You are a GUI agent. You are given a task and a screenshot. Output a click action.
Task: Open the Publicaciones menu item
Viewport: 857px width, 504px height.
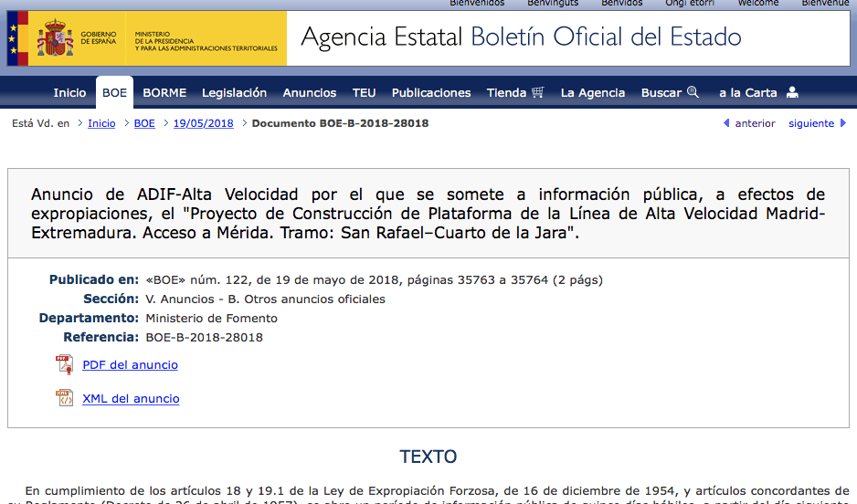[x=431, y=93]
